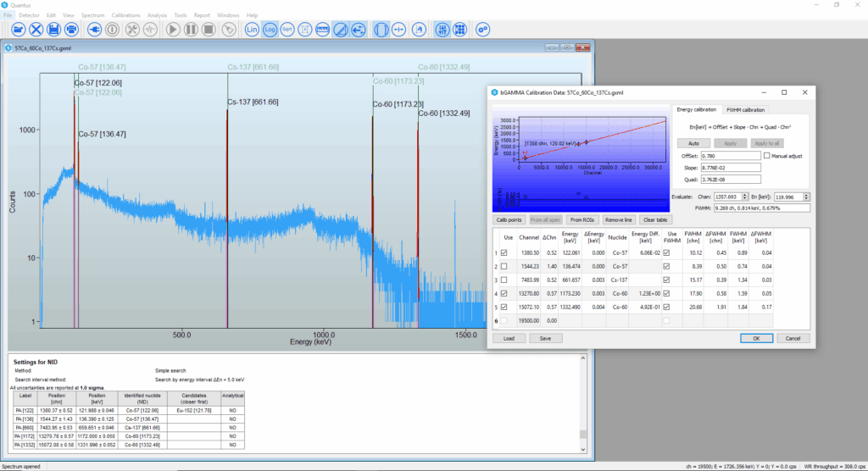The width and height of the screenshot is (868, 471).
Task: Open the Calibrations menu
Action: (125, 15)
